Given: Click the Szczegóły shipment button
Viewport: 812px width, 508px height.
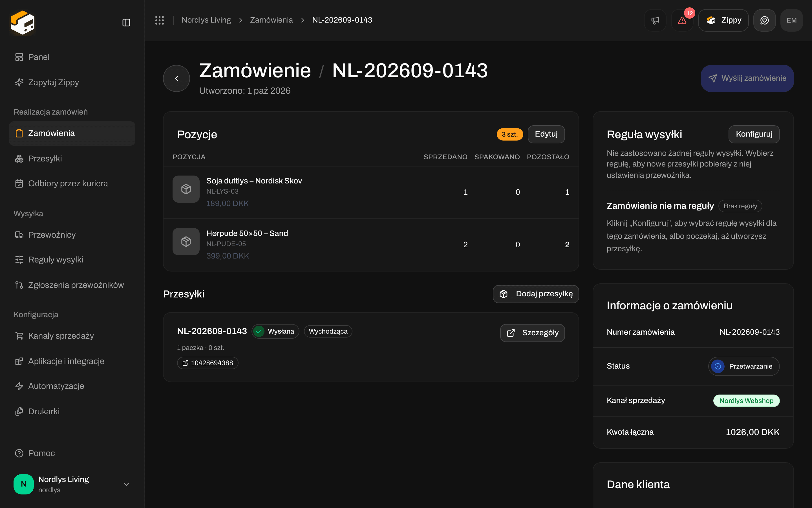Looking at the screenshot, I should point(532,333).
